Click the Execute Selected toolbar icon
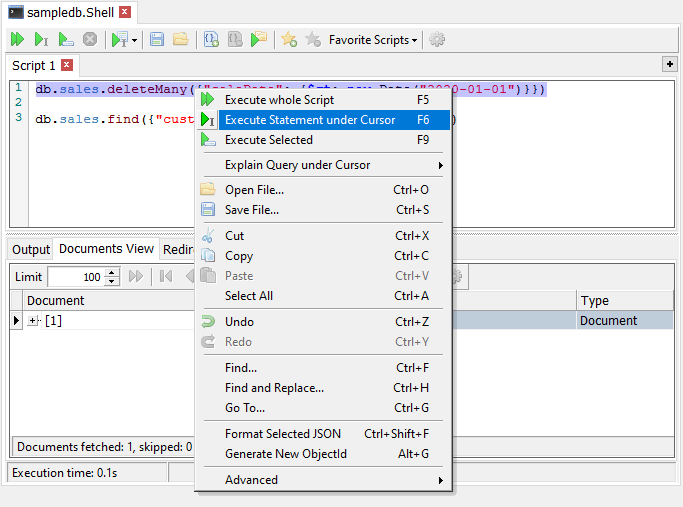The image size is (683, 507). pos(65,40)
